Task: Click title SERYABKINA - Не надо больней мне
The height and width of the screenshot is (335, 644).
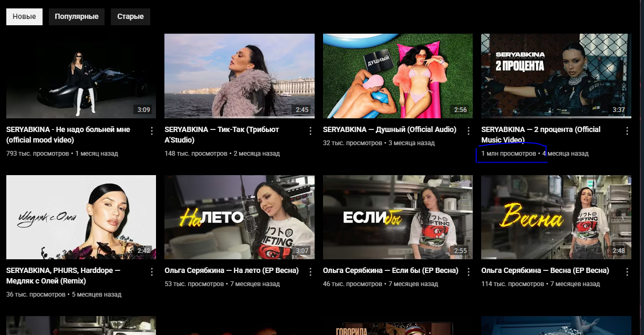Action: click(68, 135)
